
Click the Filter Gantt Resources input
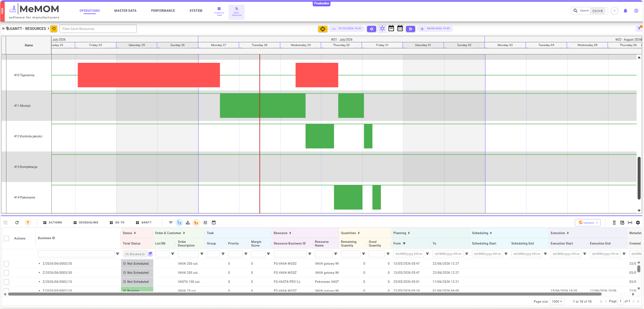coord(98,29)
